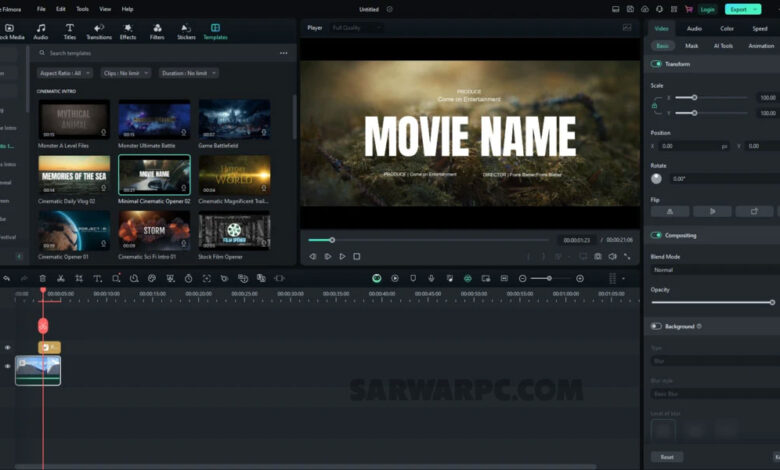Select the Mask sub-tab
The image size is (780, 470).
pos(691,46)
